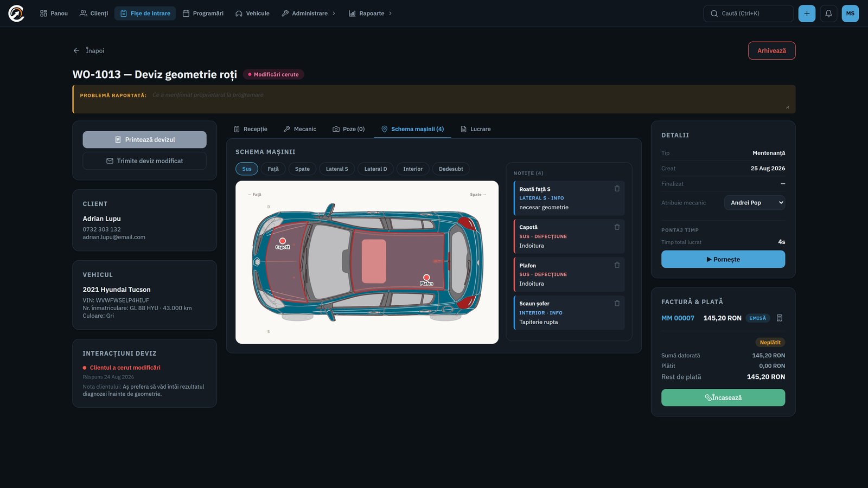Select the Lateral D view
This screenshot has height=488, width=868.
pyautogui.click(x=375, y=169)
